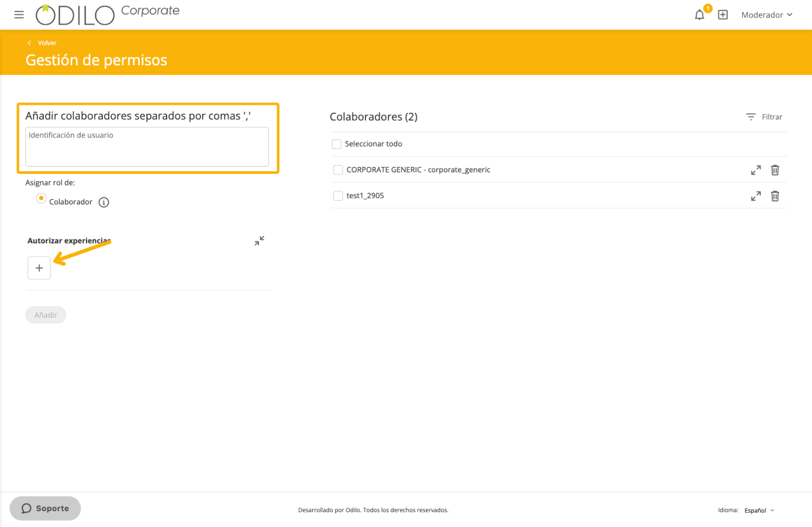Tick the test1_2905 checkbox
Viewport: 812px width, 527px height.
pos(338,196)
